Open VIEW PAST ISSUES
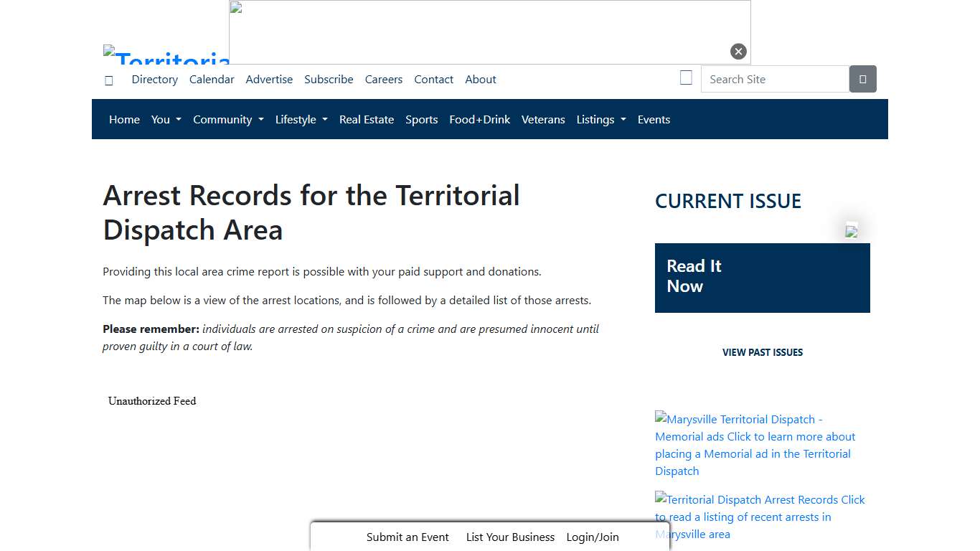This screenshot has width=980, height=551. click(x=762, y=352)
